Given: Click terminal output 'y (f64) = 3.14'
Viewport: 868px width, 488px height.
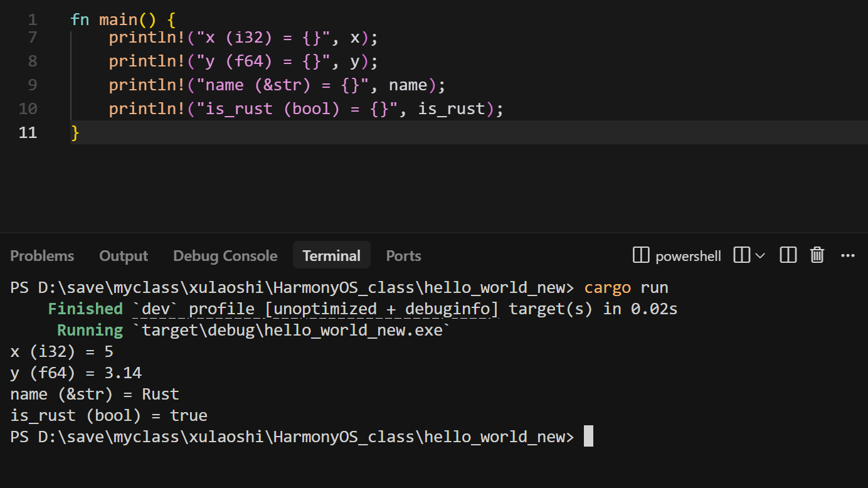Looking at the screenshot, I should click(76, 373).
